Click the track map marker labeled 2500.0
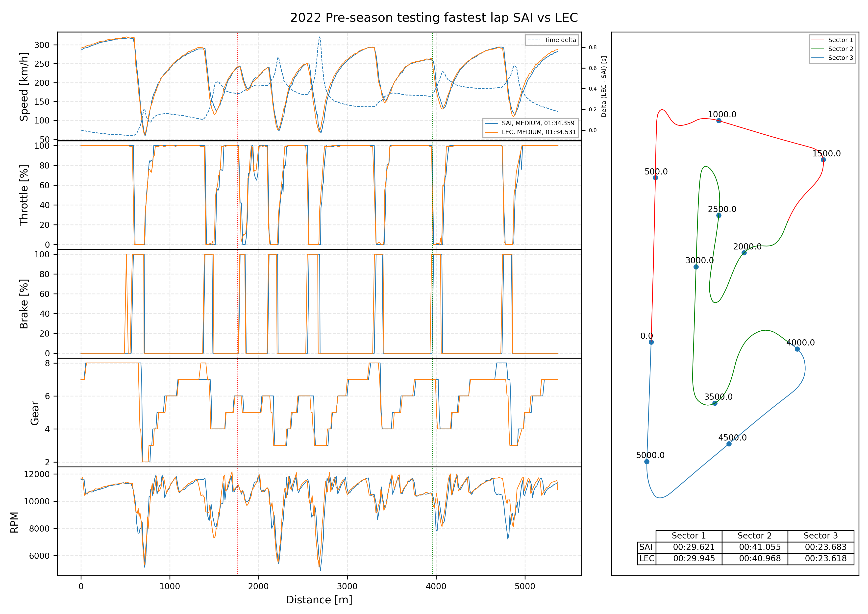The image size is (868, 614). [x=719, y=216]
